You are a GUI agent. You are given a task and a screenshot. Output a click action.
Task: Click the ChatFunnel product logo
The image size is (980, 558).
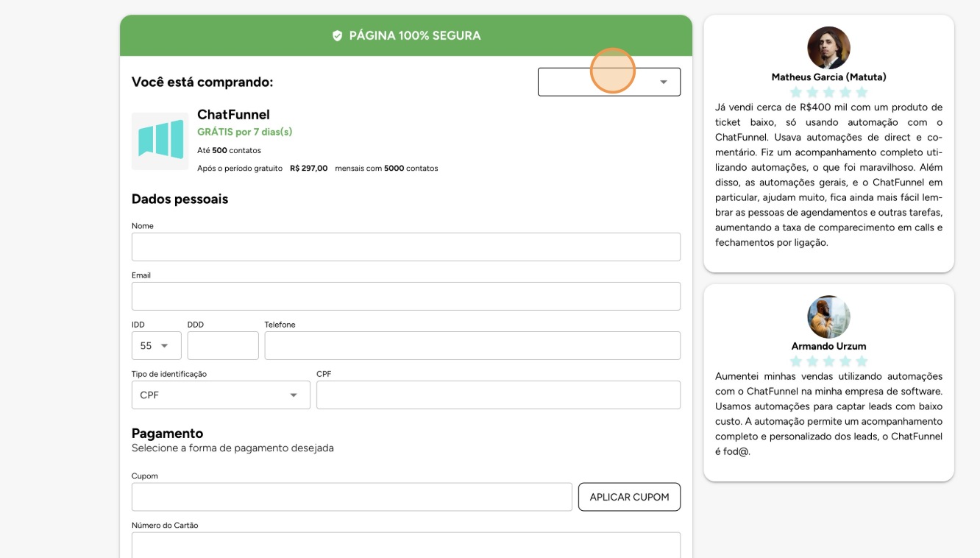pyautogui.click(x=160, y=141)
